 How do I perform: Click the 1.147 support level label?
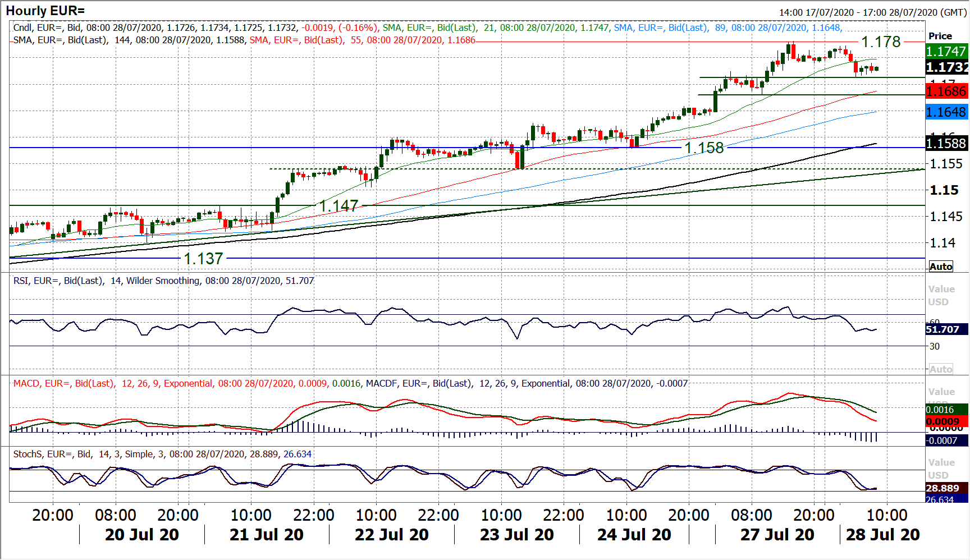coord(338,206)
